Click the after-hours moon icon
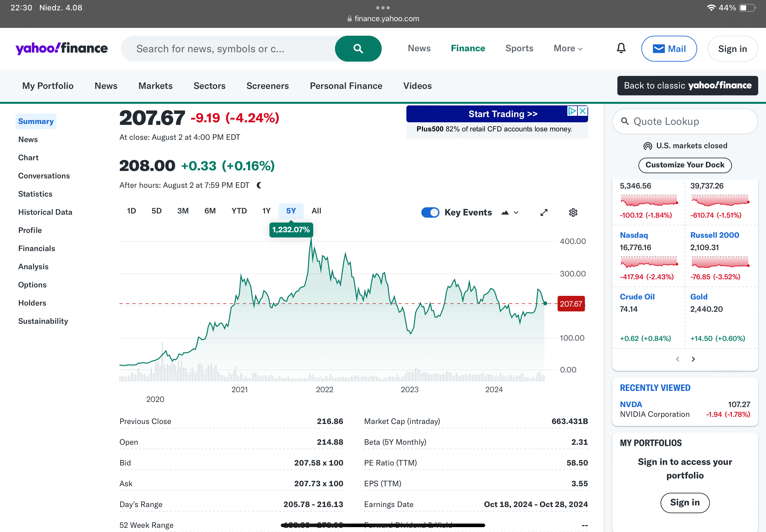This screenshot has height=532, width=766. (x=259, y=185)
